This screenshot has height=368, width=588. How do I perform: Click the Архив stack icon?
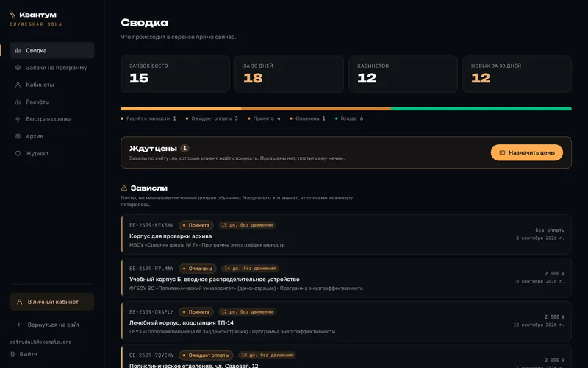click(18, 136)
